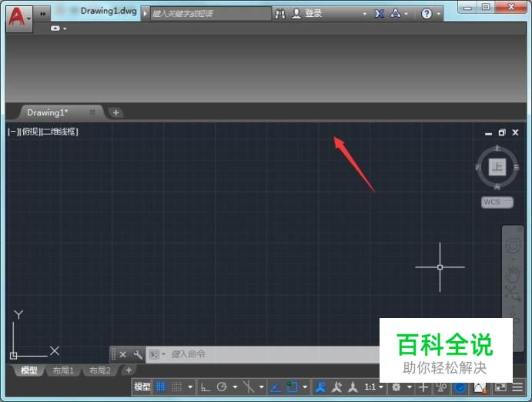Toggle the drawing grid display

pos(161,387)
